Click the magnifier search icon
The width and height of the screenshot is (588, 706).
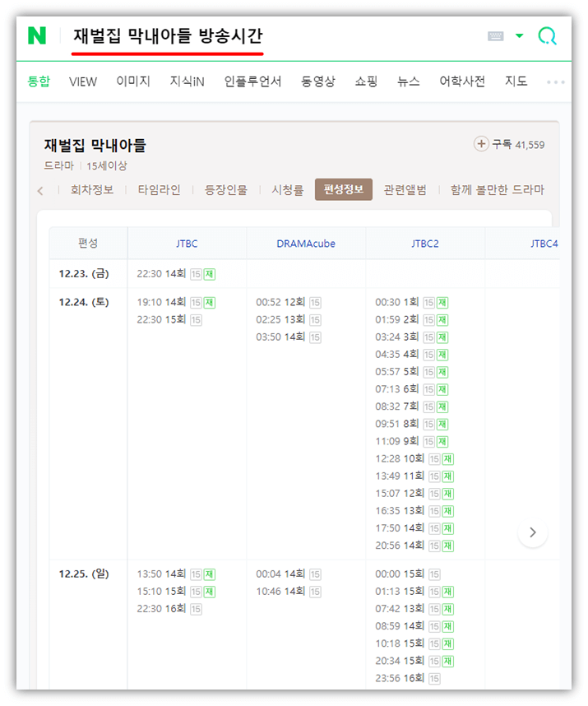click(547, 35)
